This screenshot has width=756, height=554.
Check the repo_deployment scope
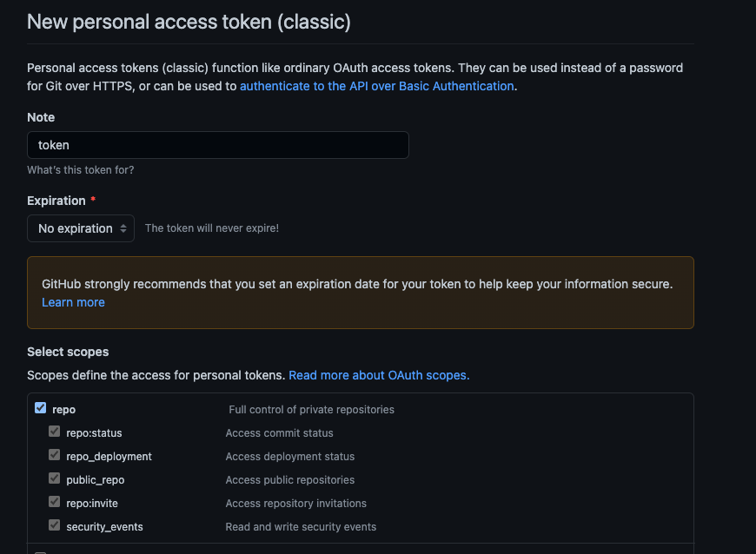tap(54, 456)
